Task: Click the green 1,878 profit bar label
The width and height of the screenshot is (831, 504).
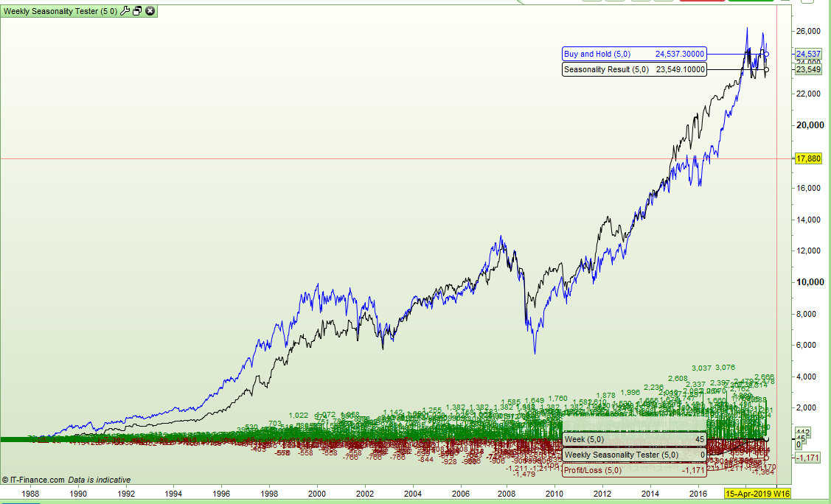Action: click(605, 396)
